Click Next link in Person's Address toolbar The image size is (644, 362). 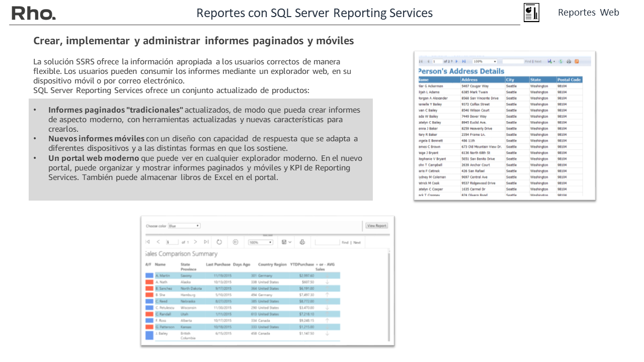coord(538,61)
